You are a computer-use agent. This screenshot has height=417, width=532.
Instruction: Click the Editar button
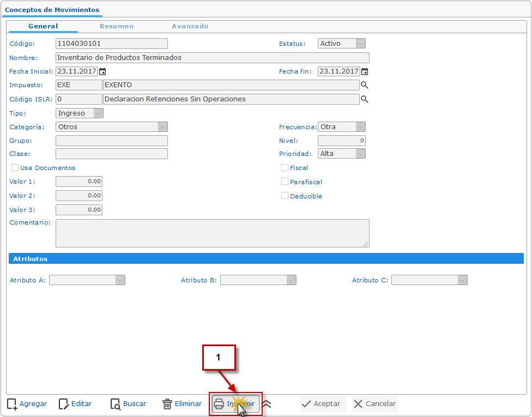click(75, 404)
